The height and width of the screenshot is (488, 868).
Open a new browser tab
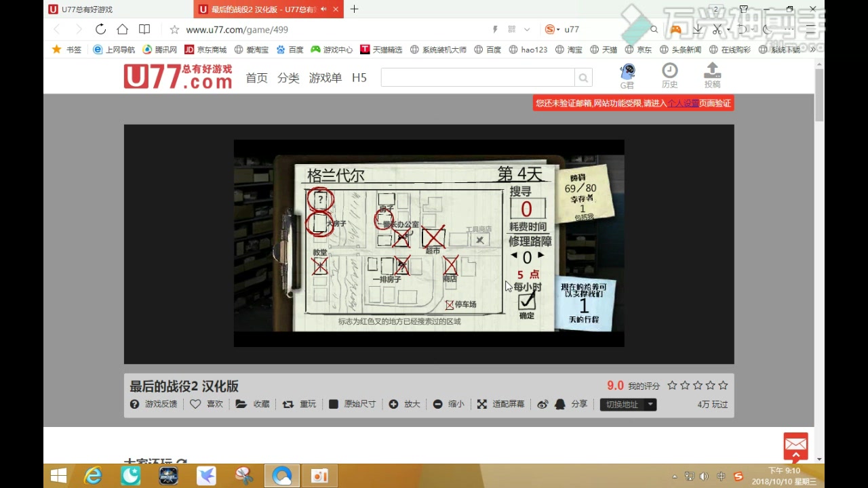(354, 9)
